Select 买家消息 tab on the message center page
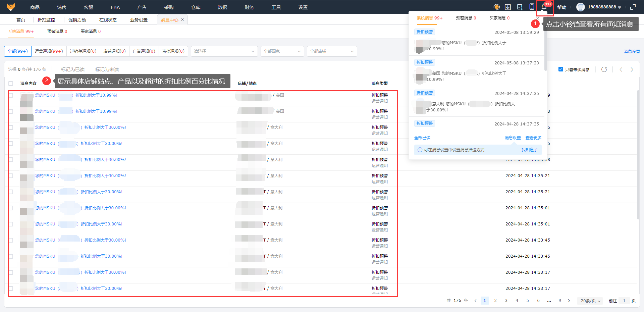Image resolution: width=644 pixels, height=312 pixels. pos(91,32)
